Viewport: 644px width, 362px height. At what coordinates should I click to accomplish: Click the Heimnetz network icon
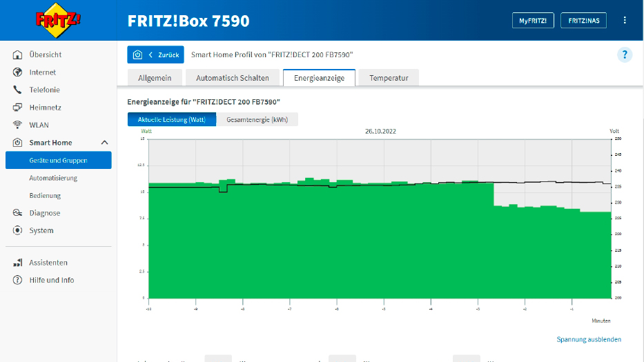tap(17, 107)
